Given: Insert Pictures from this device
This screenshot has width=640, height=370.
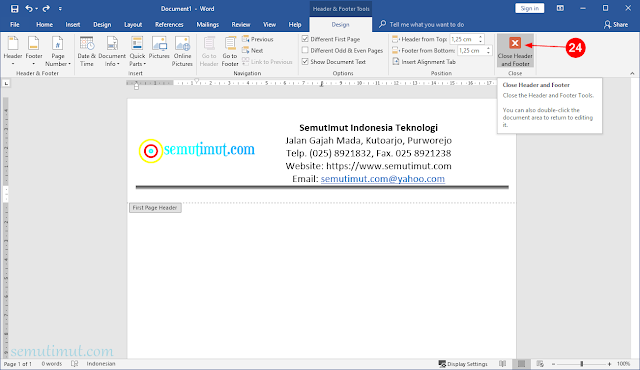Looking at the screenshot, I should (x=159, y=48).
